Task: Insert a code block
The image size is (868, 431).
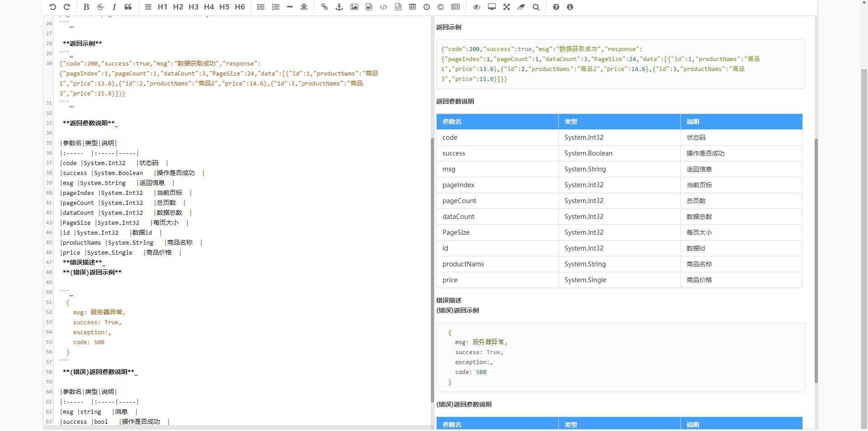Action: click(398, 7)
